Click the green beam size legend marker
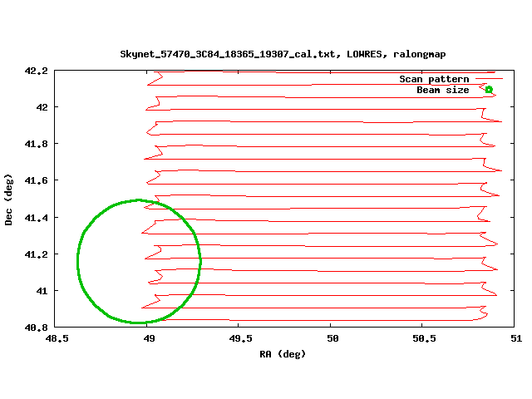Image resolution: width=532 pixels, height=399 pixels. point(489,90)
